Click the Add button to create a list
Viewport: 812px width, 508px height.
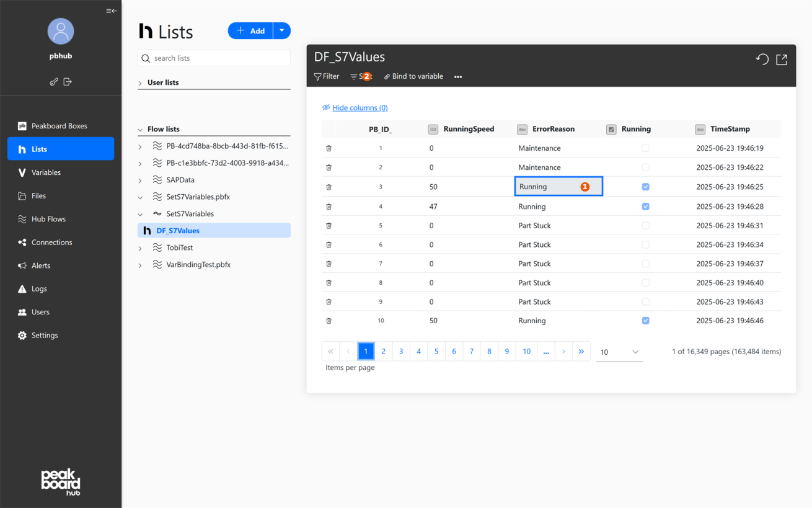click(x=250, y=30)
